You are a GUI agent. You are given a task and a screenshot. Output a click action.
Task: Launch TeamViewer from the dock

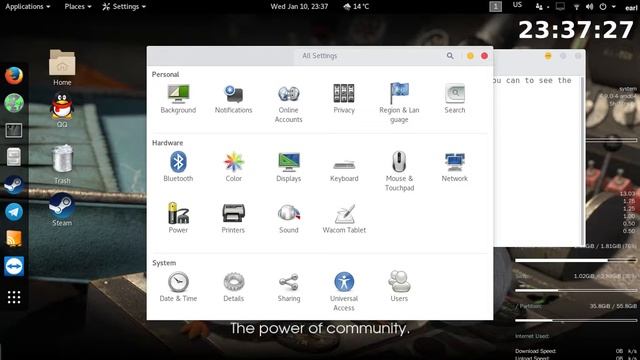tap(14, 267)
